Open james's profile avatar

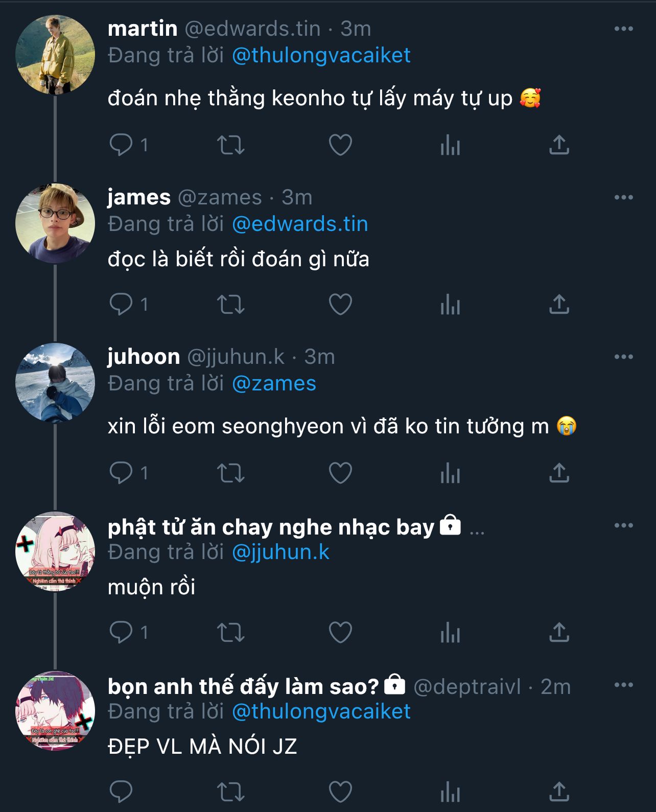click(55, 223)
